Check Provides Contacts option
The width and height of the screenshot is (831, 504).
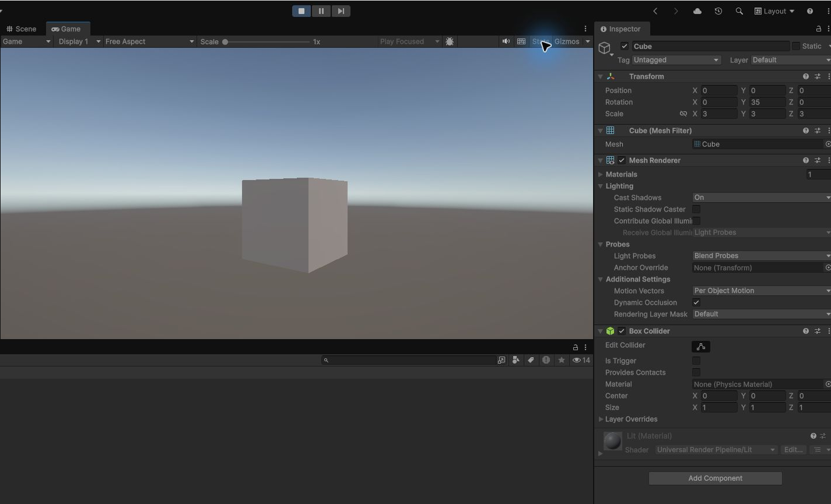click(x=696, y=372)
